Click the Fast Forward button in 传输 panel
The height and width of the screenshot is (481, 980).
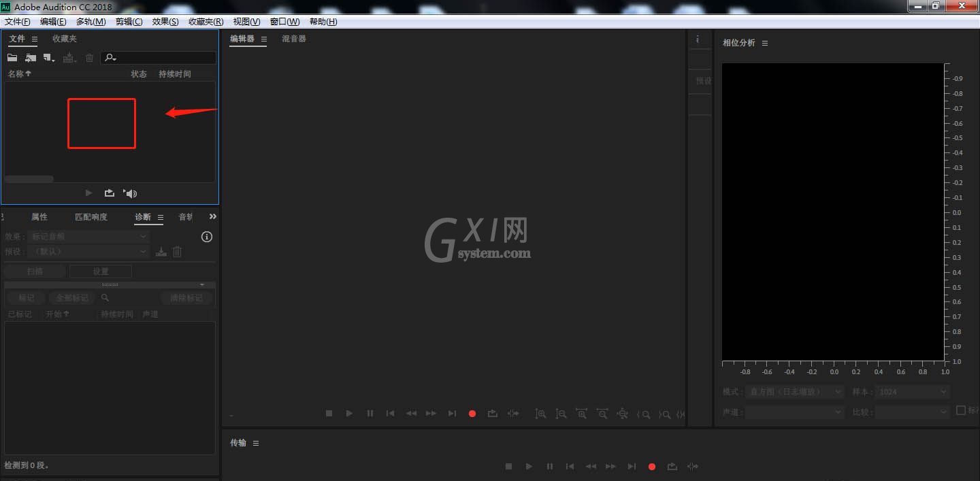610,466
